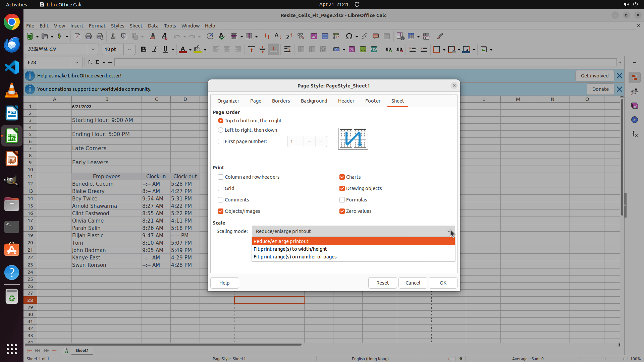Image resolution: width=644 pixels, height=362 pixels.
Task: Click the Reset button
Action: click(x=382, y=283)
